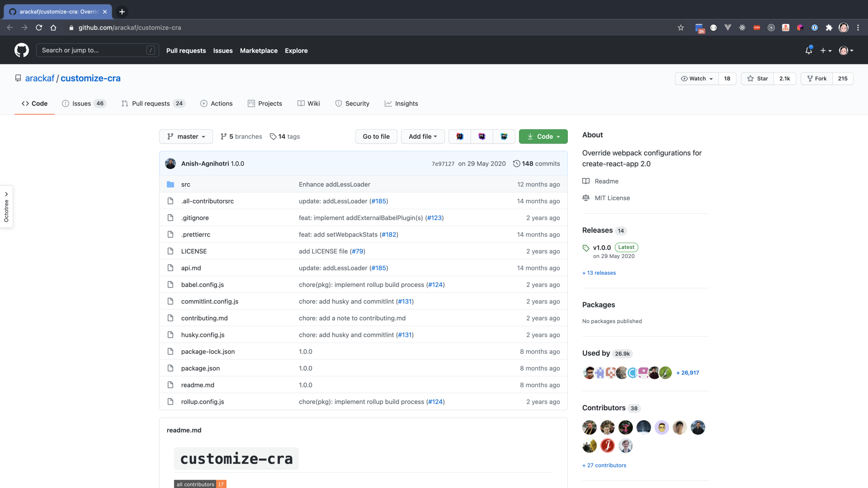Open Chrome extensions puzzle icon
868x488 pixels.
(x=829, y=27)
